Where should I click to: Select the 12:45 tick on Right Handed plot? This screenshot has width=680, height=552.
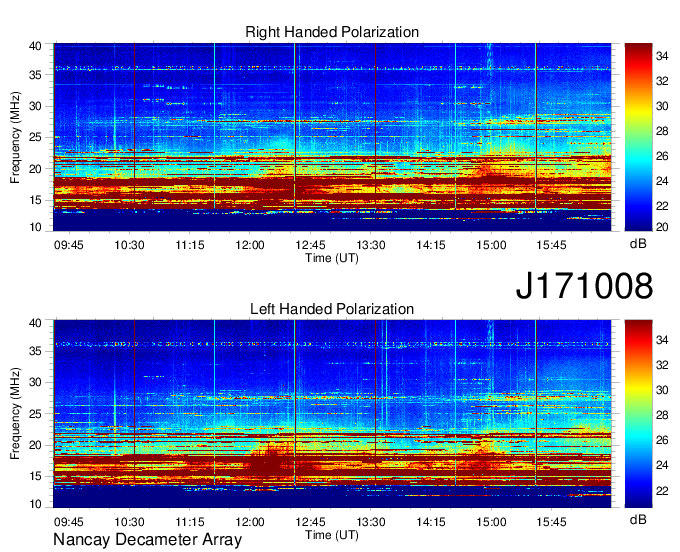[x=311, y=245]
